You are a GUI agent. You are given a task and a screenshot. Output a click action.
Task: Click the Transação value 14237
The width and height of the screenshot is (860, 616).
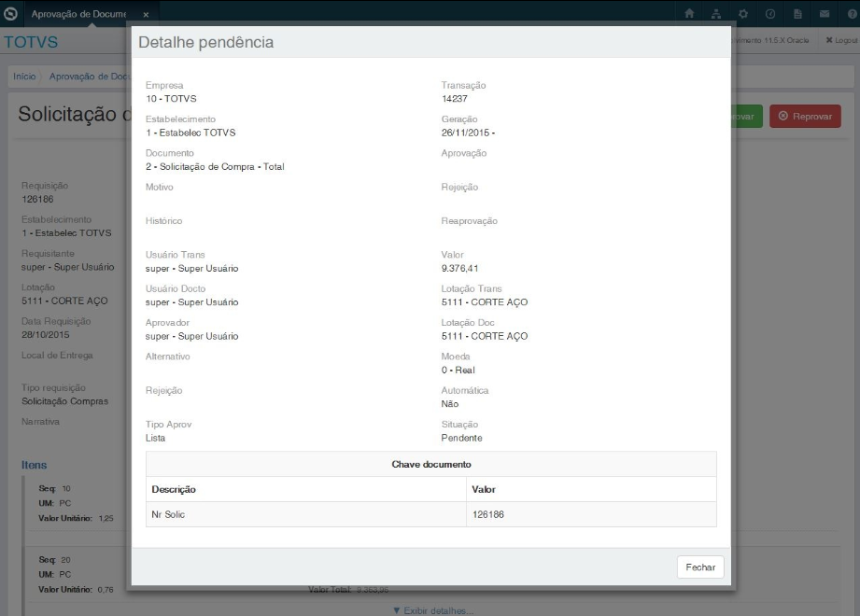(x=454, y=99)
